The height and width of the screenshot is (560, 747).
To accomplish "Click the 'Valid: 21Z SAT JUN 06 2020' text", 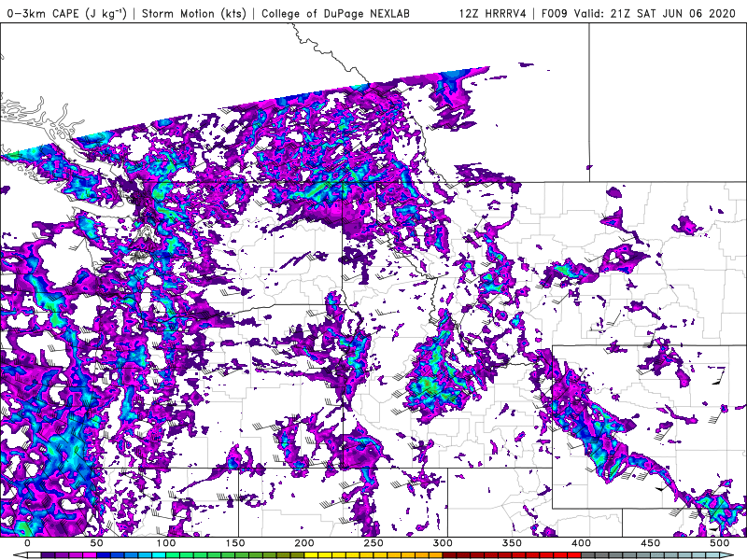I will coord(655,13).
